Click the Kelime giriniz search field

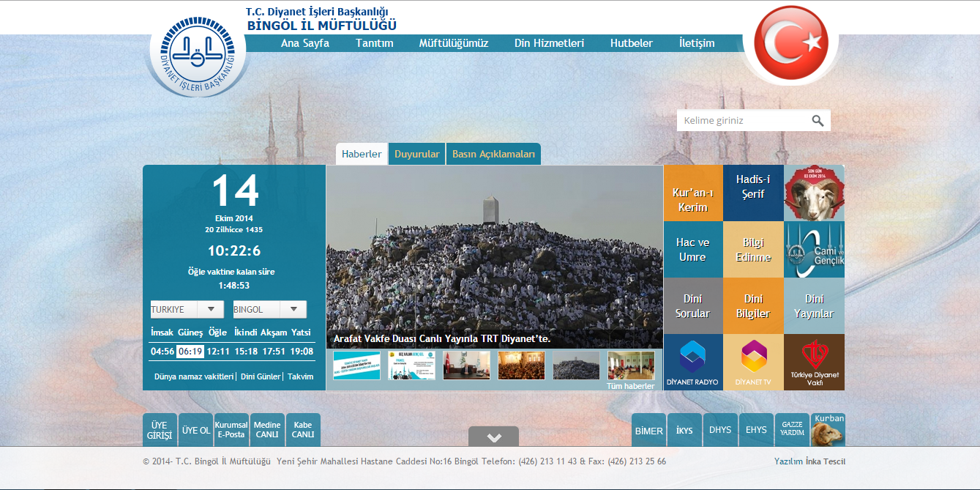pyautogui.click(x=743, y=120)
